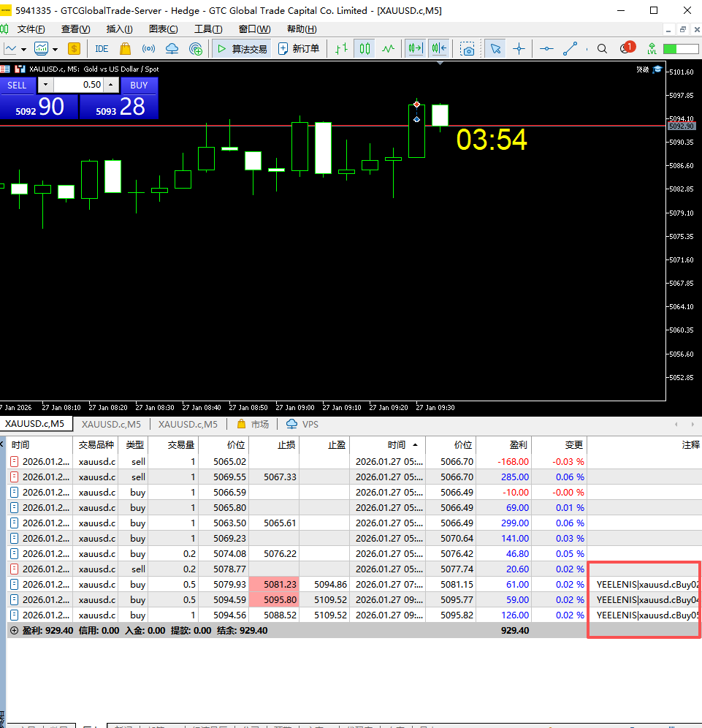
Task: Click the red trade marker on candle
Action: (x=416, y=104)
